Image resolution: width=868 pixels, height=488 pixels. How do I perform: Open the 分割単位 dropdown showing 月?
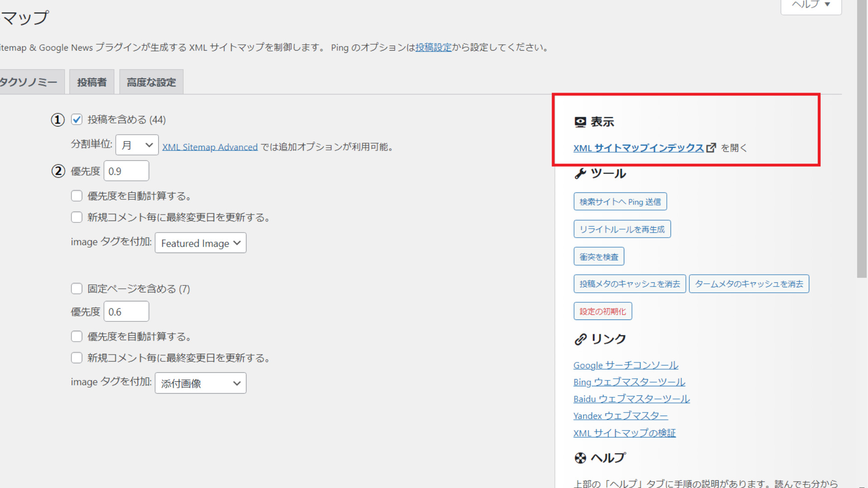[137, 145]
